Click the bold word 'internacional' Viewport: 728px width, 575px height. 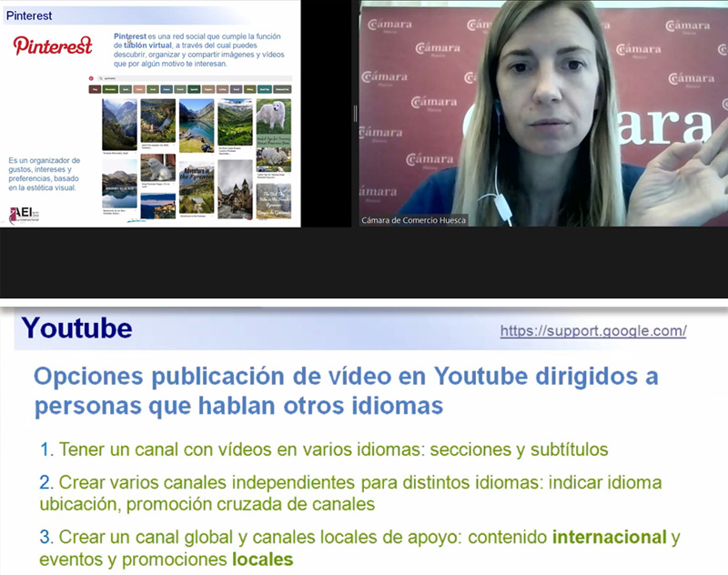pyautogui.click(x=609, y=538)
